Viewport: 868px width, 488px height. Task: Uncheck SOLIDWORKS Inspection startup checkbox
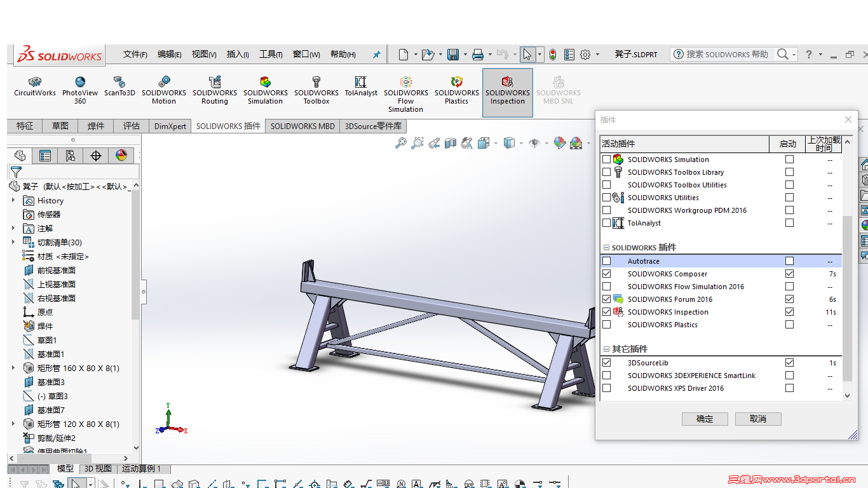point(789,312)
